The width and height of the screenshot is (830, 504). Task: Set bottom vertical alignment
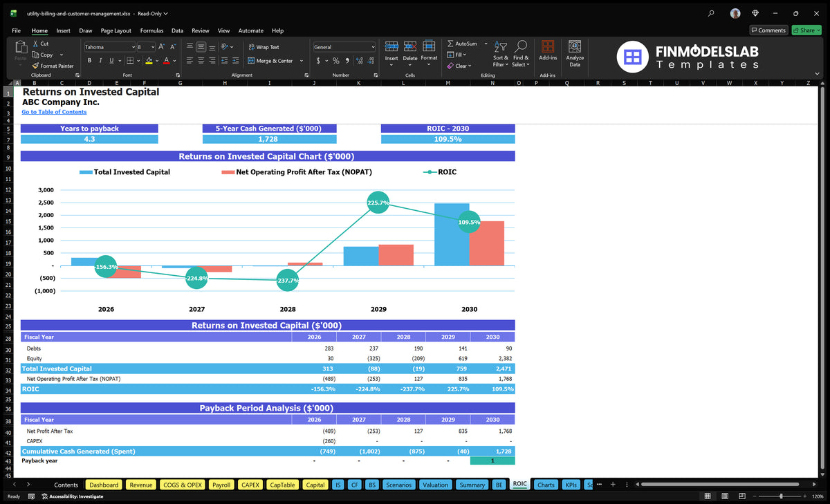(212, 47)
